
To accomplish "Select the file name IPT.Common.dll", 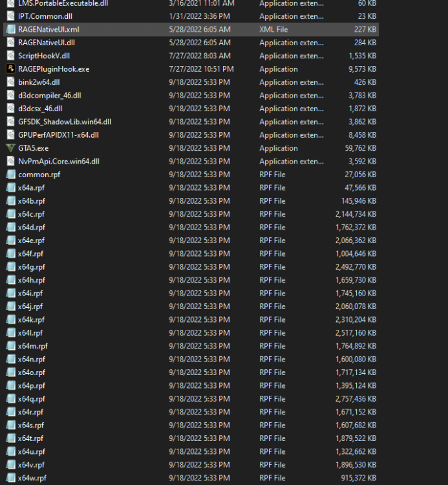I will (45, 16).
